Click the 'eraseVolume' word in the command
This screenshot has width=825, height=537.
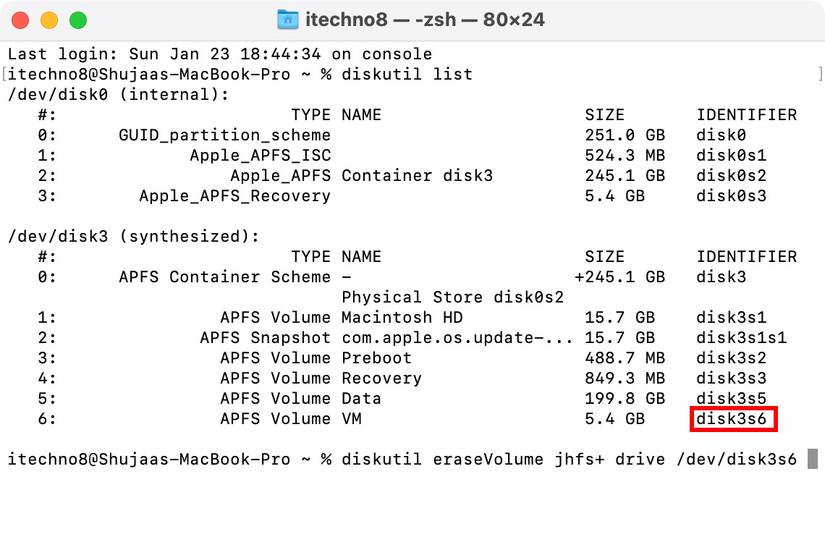coord(488,459)
